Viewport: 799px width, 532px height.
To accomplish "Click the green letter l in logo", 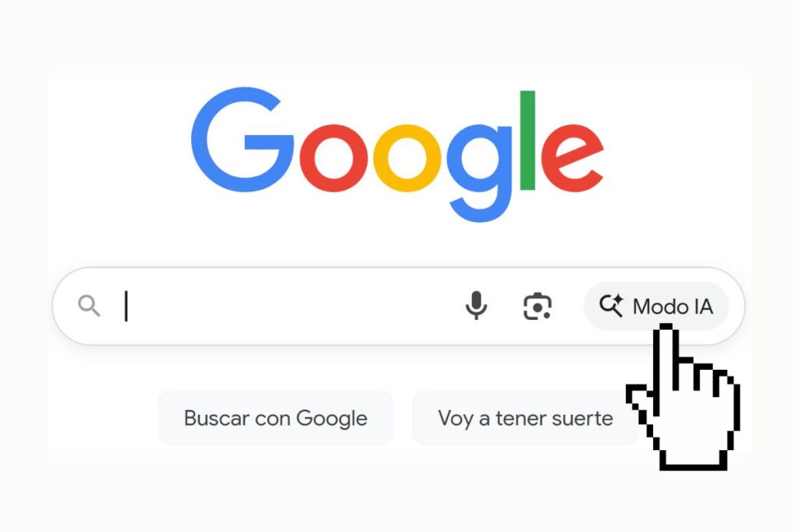I will (527, 140).
